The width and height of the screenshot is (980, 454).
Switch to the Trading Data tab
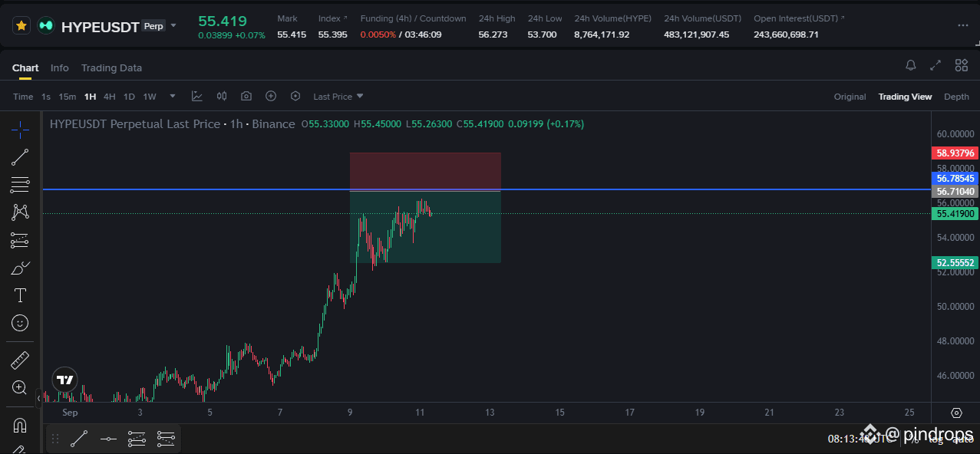click(x=111, y=67)
